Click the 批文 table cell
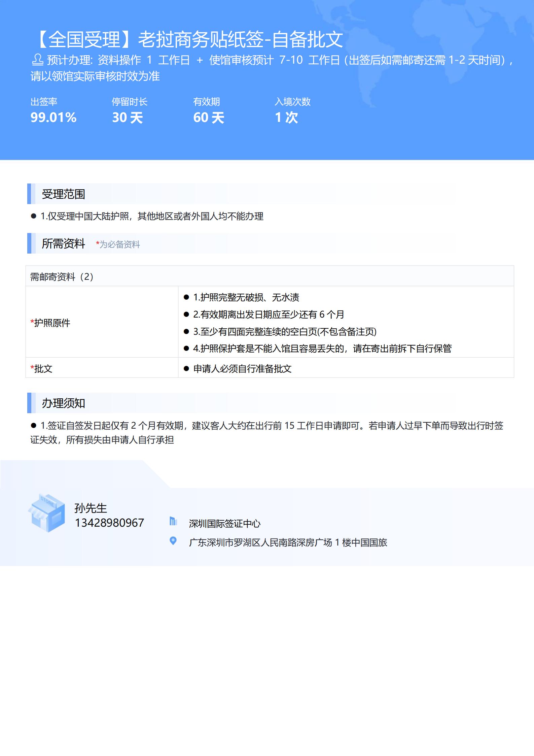Image resolution: width=534 pixels, height=756 pixels. pyautogui.click(x=102, y=368)
